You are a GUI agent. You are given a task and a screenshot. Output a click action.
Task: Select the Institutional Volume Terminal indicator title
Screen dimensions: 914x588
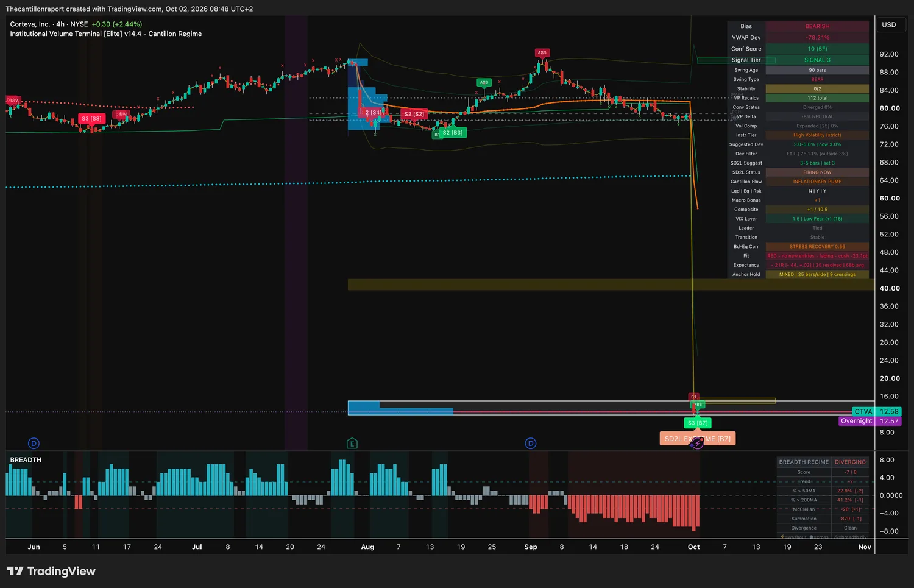(106, 34)
